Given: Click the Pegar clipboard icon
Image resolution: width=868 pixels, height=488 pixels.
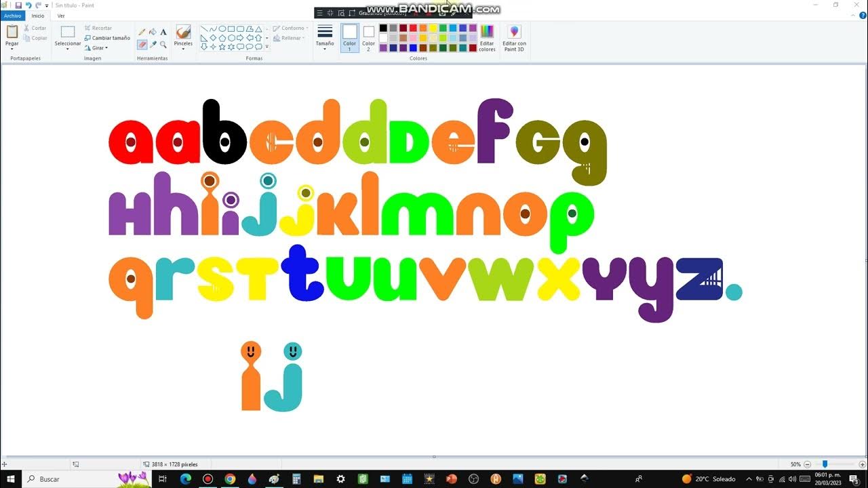Looking at the screenshot, I should [x=12, y=32].
